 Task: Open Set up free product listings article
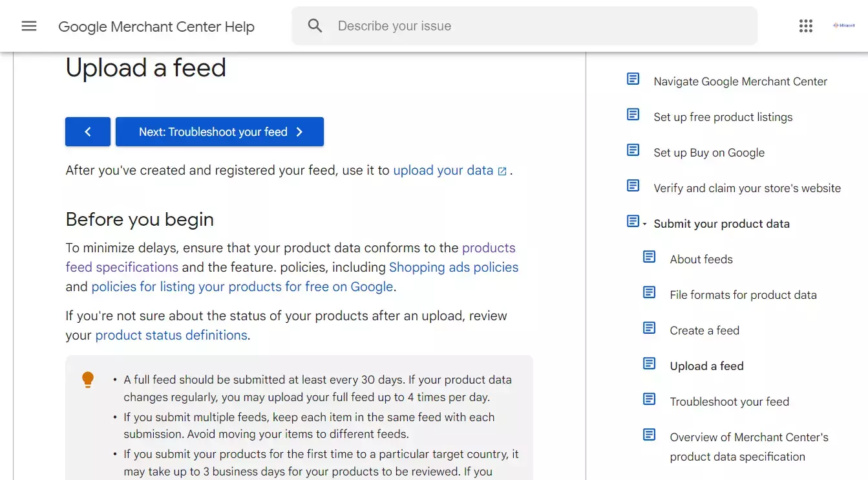tap(723, 117)
